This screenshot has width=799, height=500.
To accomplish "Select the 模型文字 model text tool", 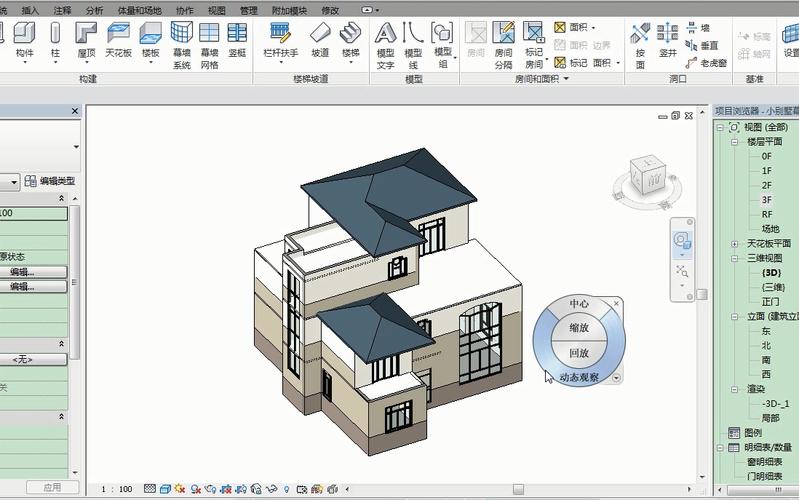I will pyautogui.click(x=385, y=45).
